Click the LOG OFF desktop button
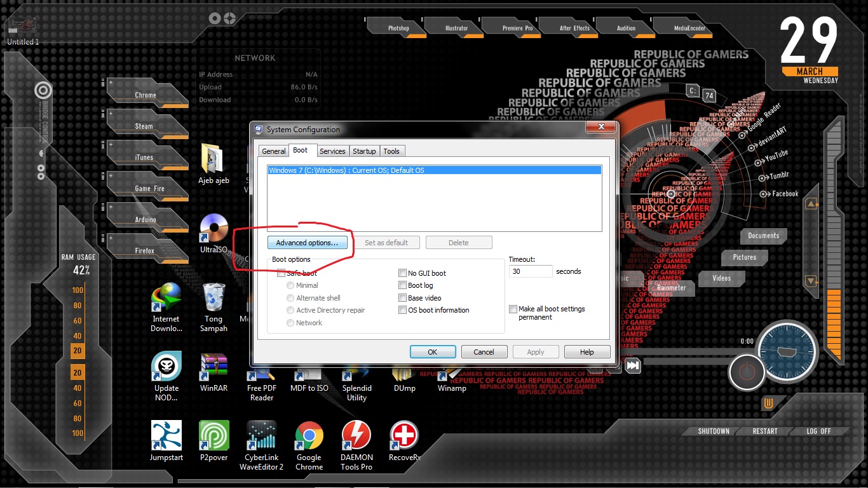Viewport: 868px width, 488px height. (819, 431)
